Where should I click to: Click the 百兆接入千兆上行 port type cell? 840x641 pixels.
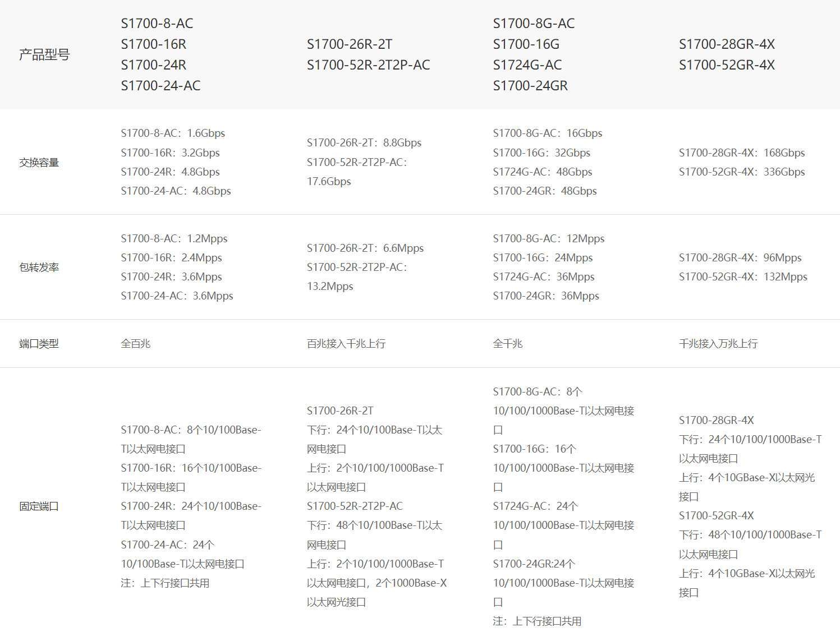[x=346, y=344]
